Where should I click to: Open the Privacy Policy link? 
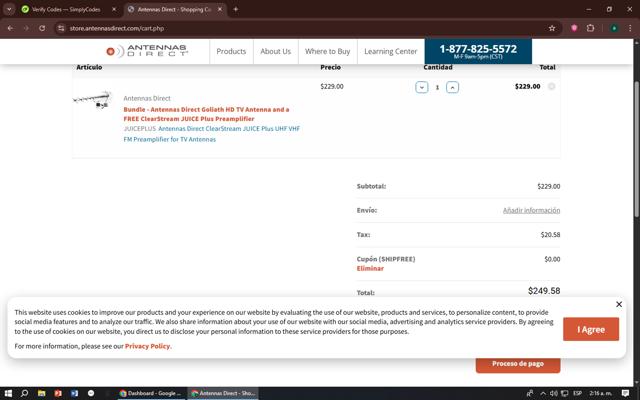coord(147,346)
